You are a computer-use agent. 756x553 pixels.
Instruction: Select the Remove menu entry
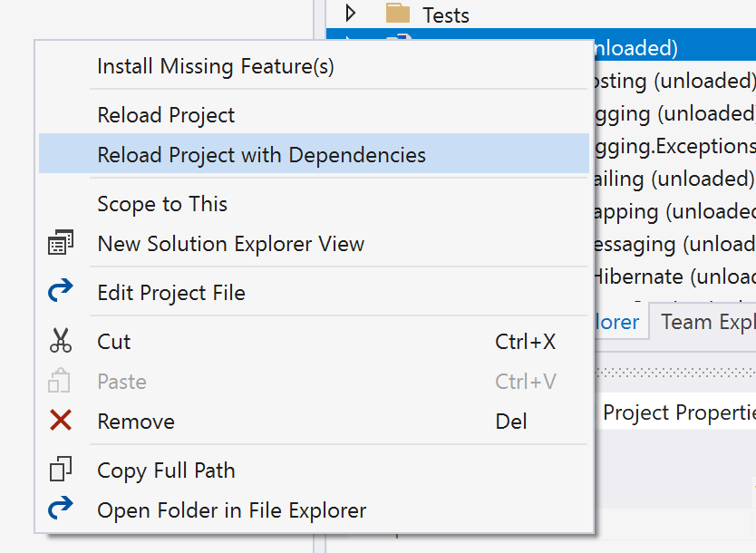coord(136,422)
